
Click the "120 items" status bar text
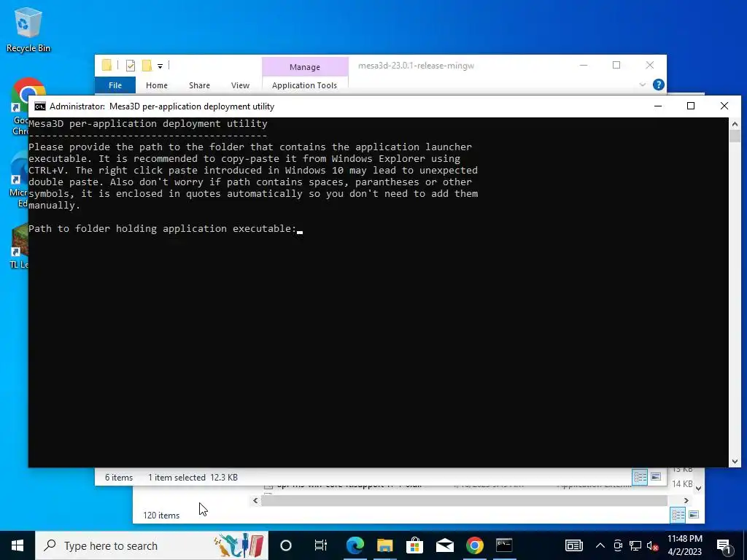161,516
